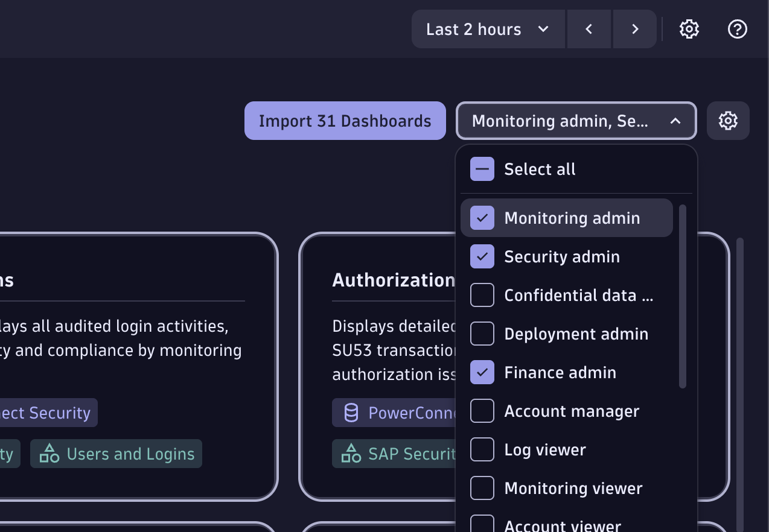The image size is (769, 532).
Task: Advance time range with the right chevron
Action: click(634, 28)
